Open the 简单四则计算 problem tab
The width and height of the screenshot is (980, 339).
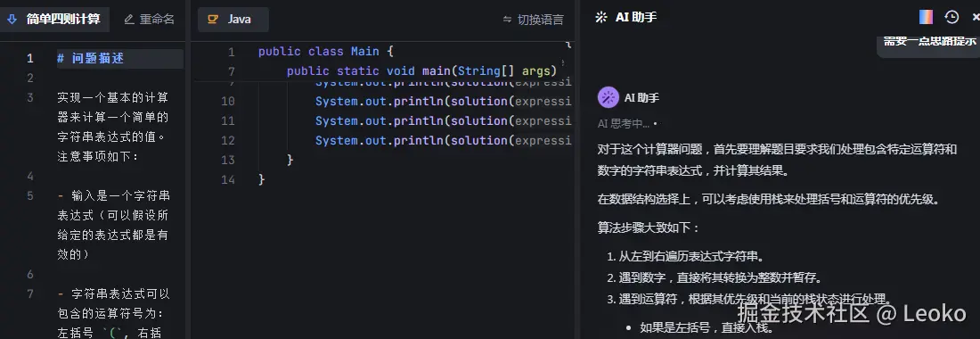55,20
